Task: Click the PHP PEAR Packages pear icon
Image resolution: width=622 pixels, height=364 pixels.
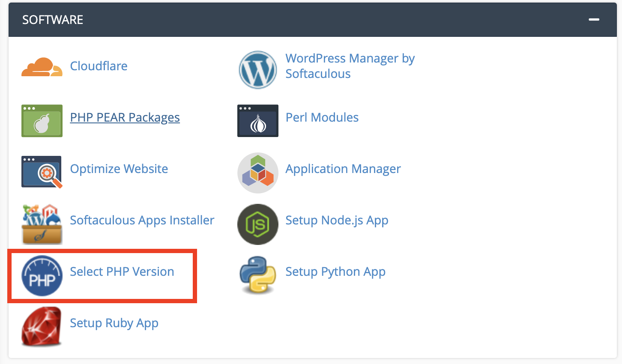Action: [x=42, y=121]
